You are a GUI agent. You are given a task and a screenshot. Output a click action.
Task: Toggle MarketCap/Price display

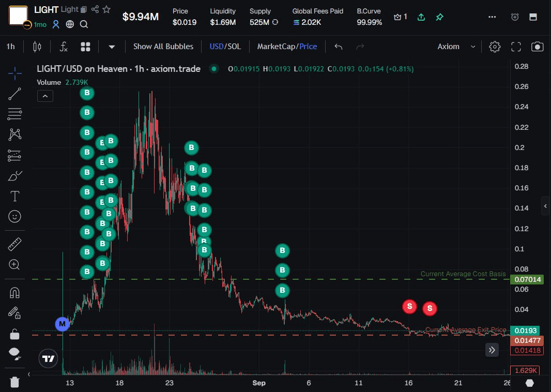287,47
